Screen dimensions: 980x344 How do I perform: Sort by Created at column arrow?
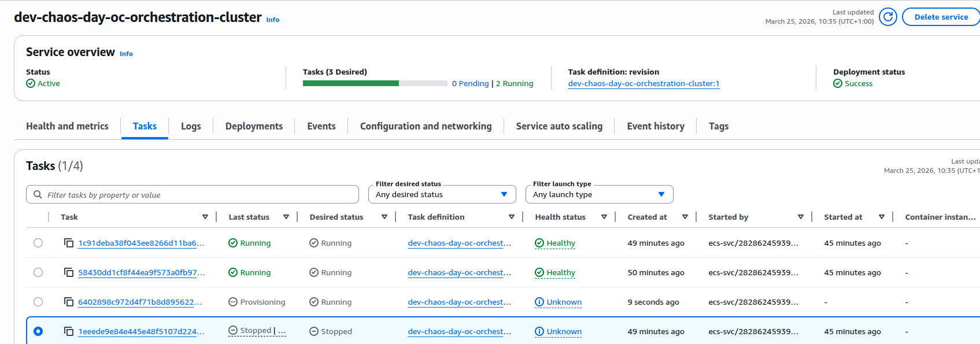685,217
